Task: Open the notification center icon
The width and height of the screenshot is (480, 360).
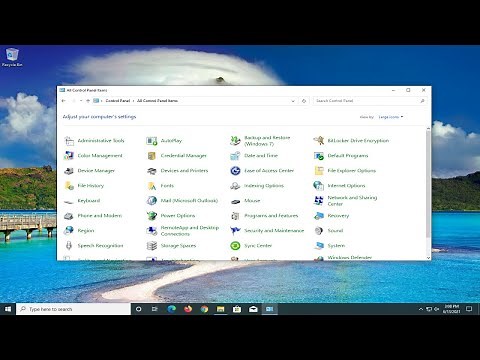Action: click(469, 309)
